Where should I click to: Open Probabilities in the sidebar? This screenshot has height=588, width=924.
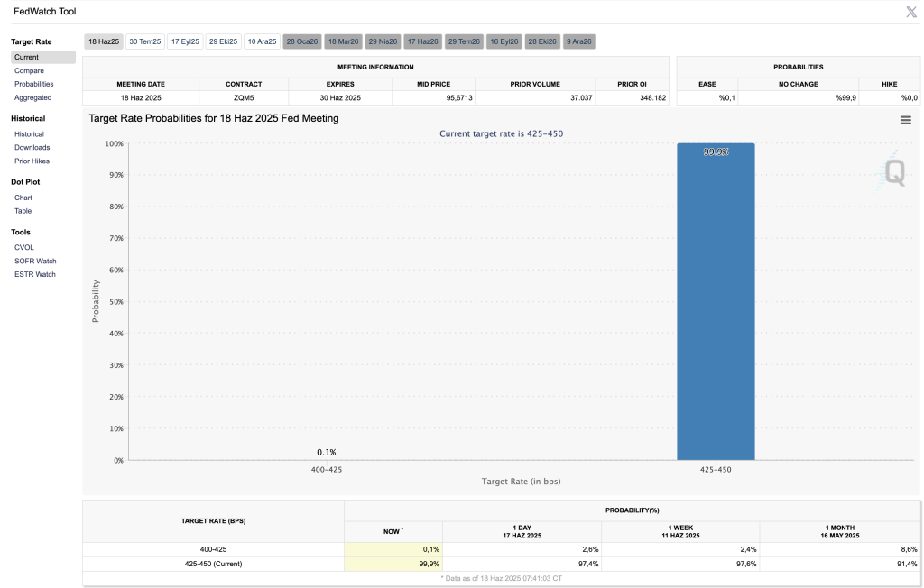[33, 84]
